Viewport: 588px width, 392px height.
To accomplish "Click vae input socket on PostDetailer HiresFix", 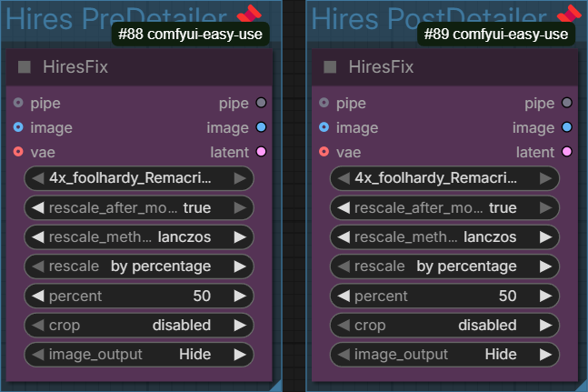I will pyautogui.click(x=324, y=152).
